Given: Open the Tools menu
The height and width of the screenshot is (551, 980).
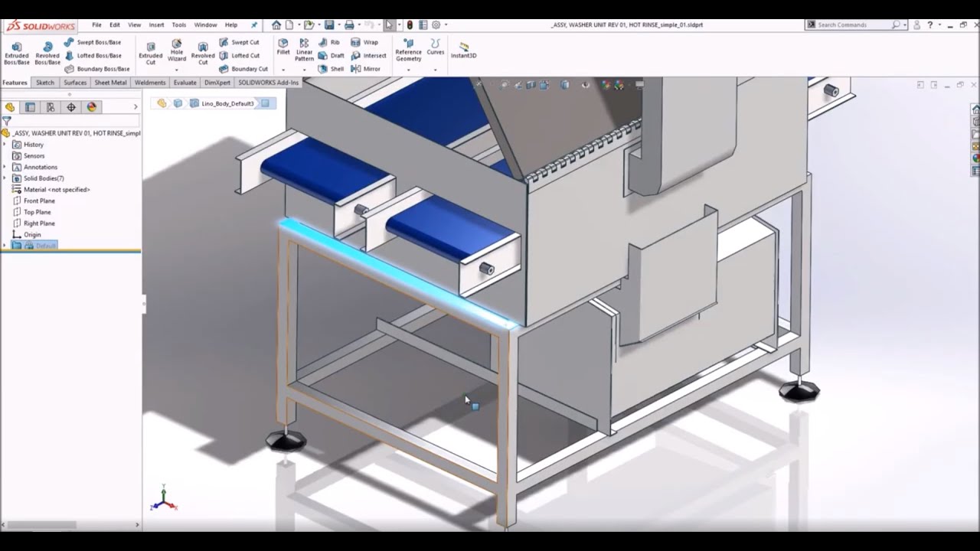Looking at the screenshot, I should 179,24.
